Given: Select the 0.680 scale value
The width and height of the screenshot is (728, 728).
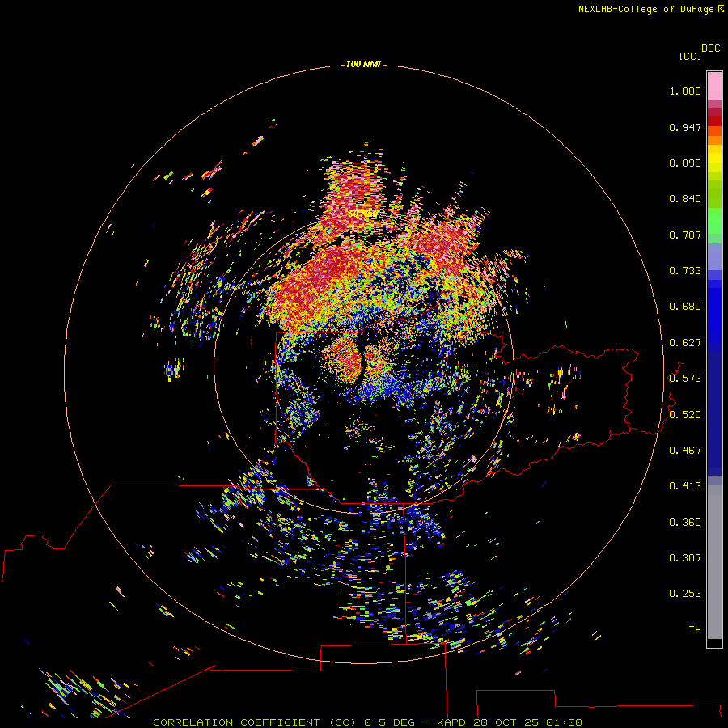Looking at the screenshot, I should [685, 307].
